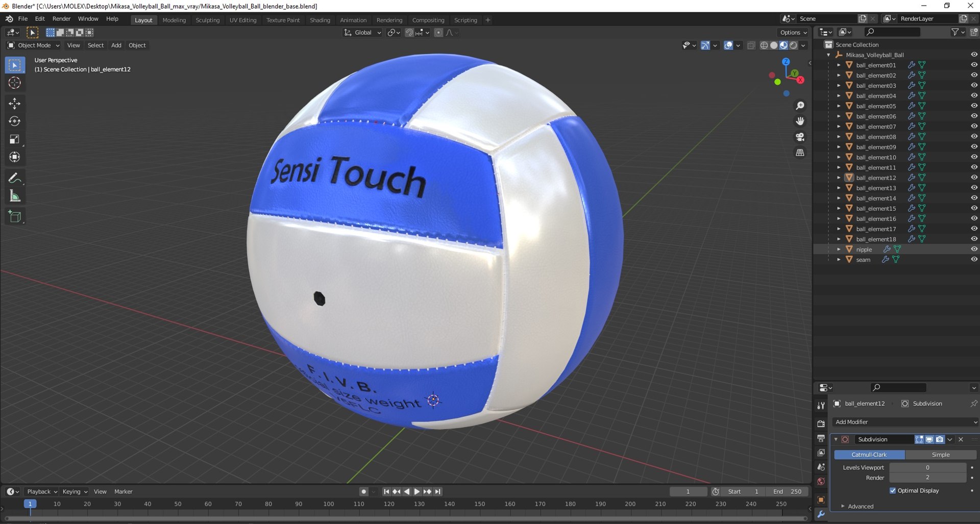
Task: Open the Global transform orientation dropdown
Action: [363, 33]
